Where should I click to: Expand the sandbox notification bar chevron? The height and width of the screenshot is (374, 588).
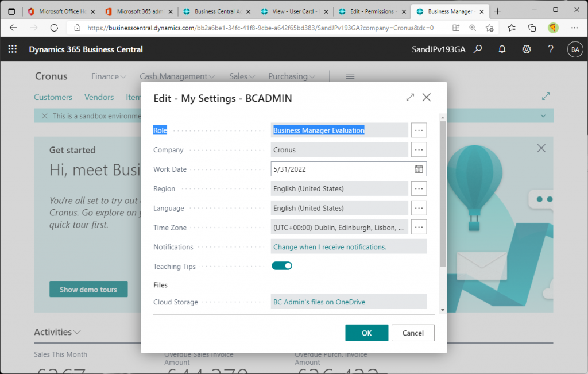(543, 116)
